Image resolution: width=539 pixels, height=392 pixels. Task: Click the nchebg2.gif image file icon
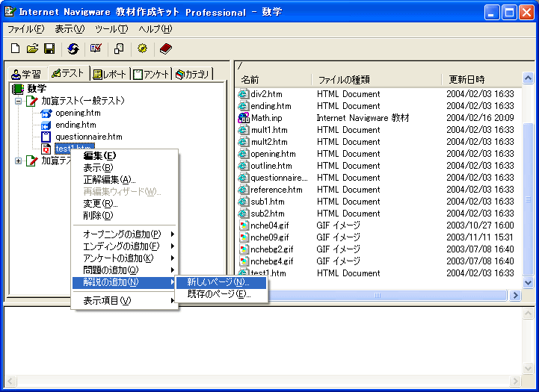[244, 249]
